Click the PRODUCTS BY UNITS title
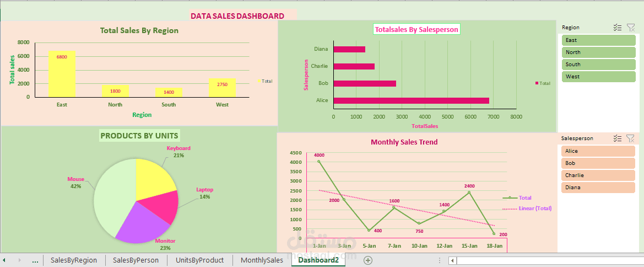 click(x=140, y=136)
